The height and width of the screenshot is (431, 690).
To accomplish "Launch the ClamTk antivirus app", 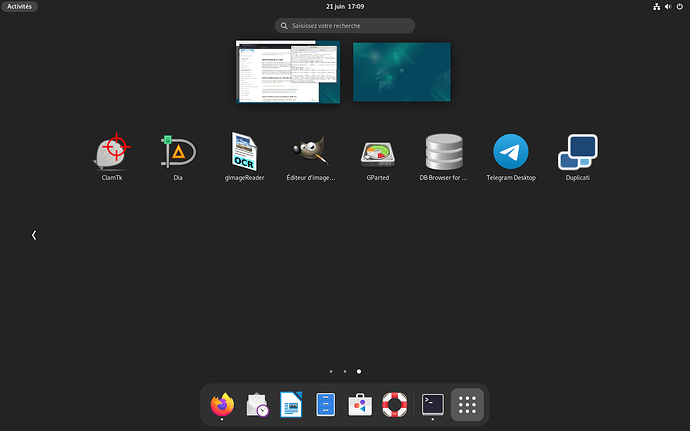I will pos(112,151).
